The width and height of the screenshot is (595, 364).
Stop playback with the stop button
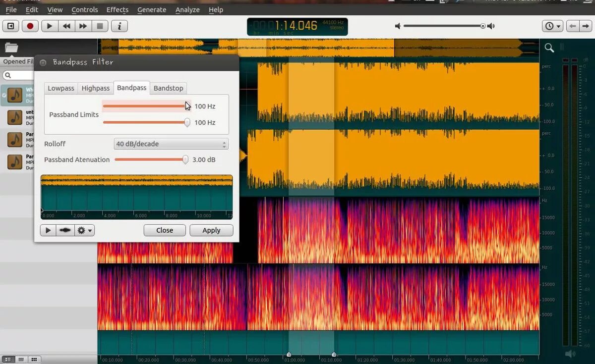click(x=100, y=26)
